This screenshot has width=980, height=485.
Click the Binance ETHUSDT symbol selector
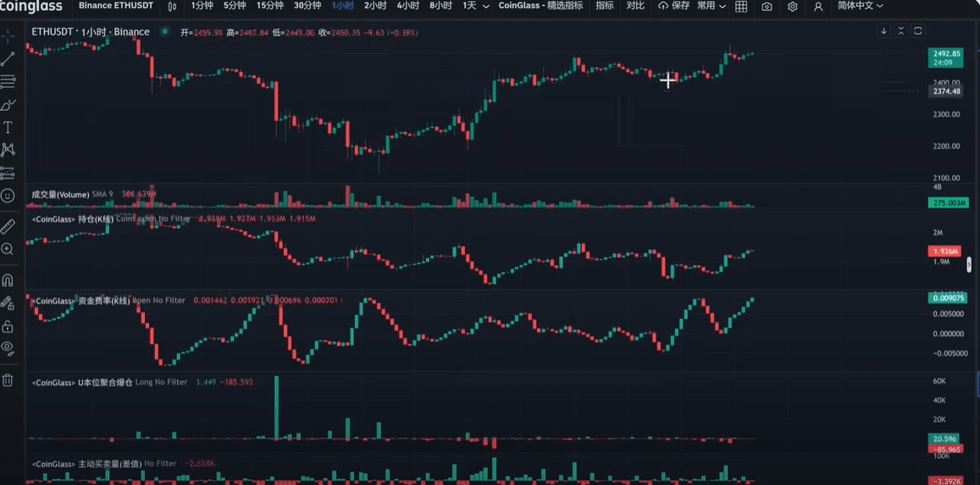click(x=116, y=6)
